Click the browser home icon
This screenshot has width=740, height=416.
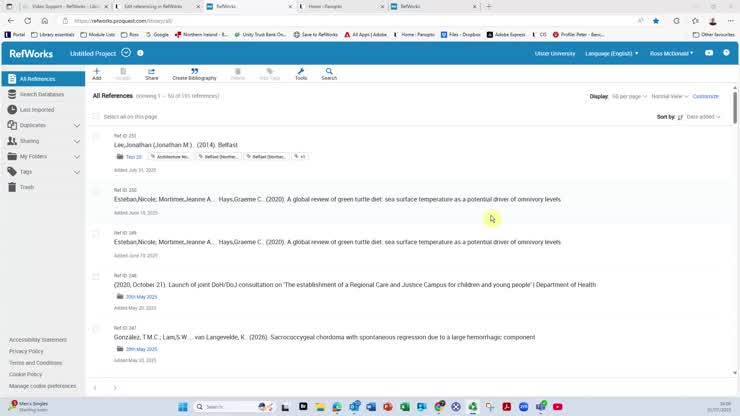click(45, 21)
